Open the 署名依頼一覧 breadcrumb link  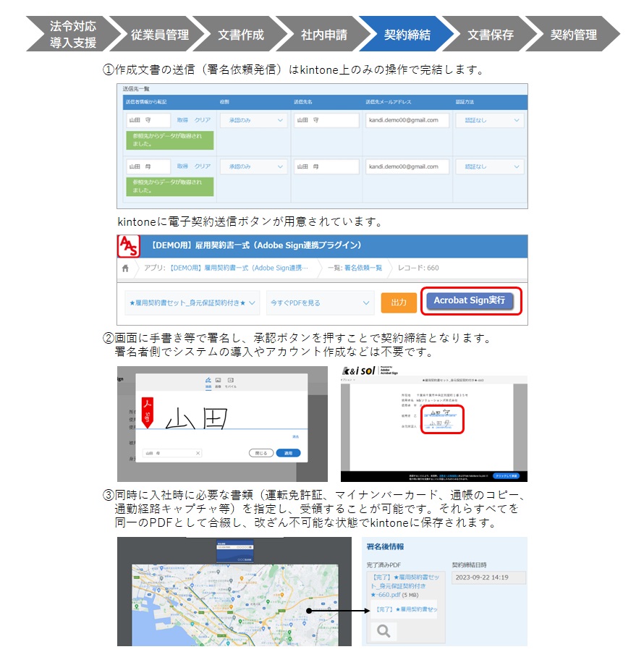coord(363,268)
